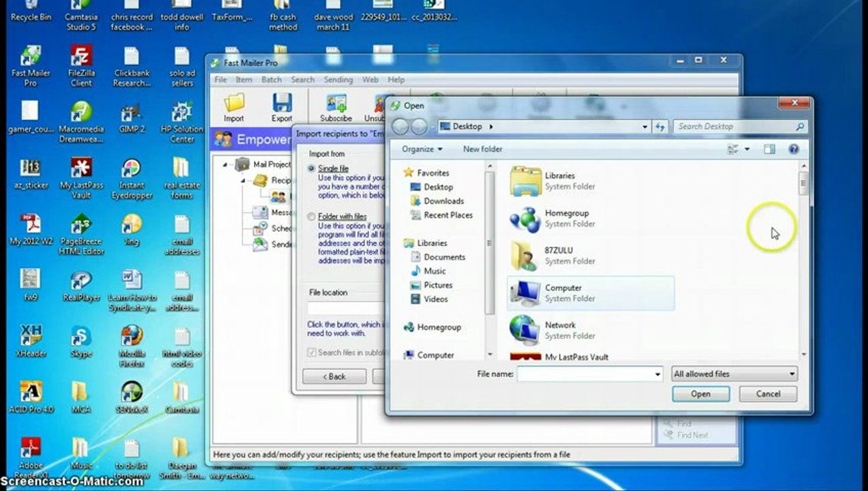Click the refresh icon beside the address bar
868x491 pixels.
point(660,126)
